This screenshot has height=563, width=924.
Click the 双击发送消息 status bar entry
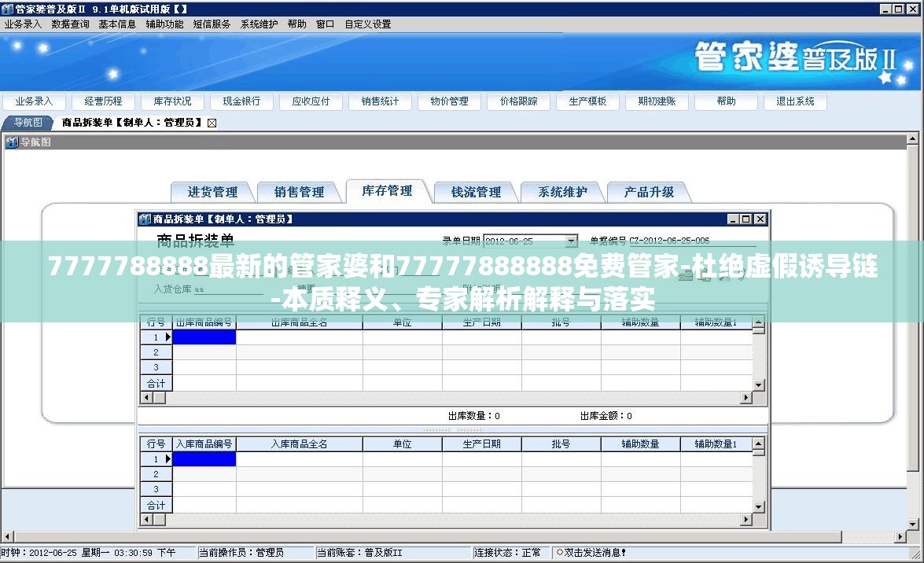[x=591, y=553]
